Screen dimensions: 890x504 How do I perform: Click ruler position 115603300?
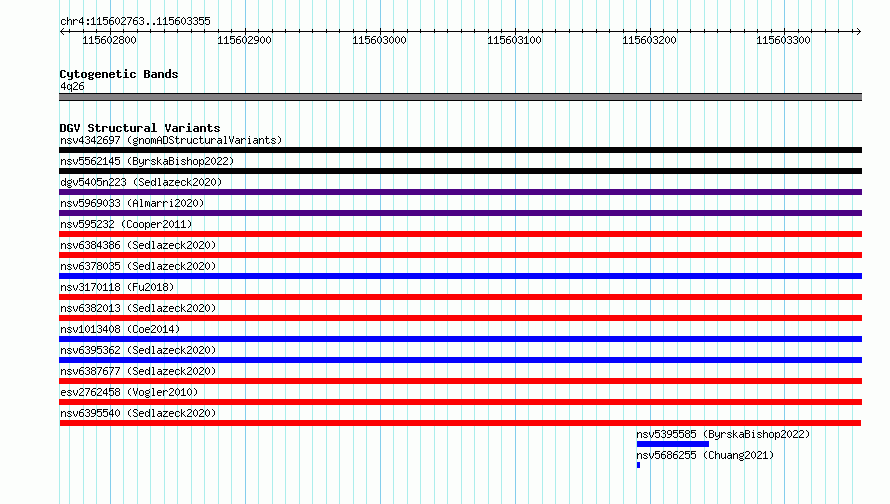[x=783, y=40]
